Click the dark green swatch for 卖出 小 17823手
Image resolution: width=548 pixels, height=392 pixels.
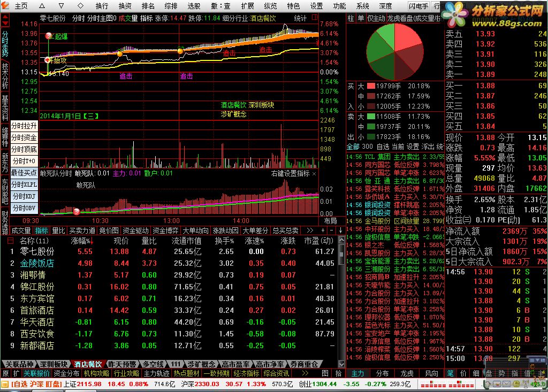(371, 136)
